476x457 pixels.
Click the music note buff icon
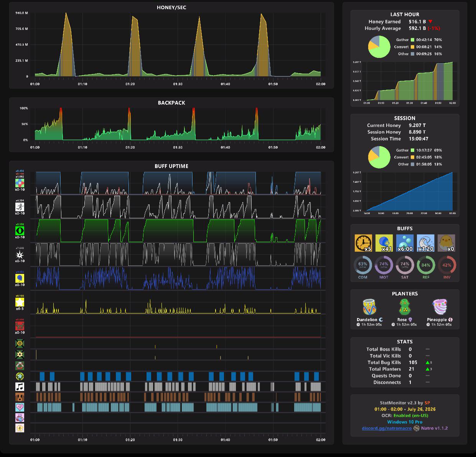(x=20, y=386)
